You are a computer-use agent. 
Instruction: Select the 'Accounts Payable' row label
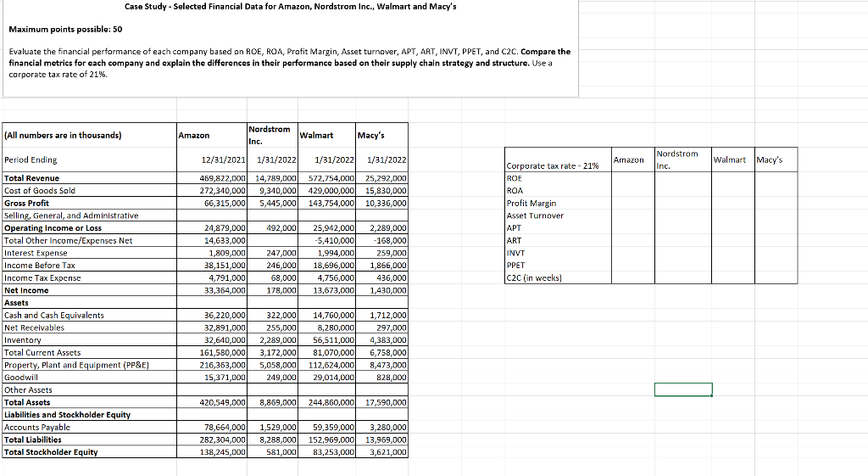click(x=37, y=428)
